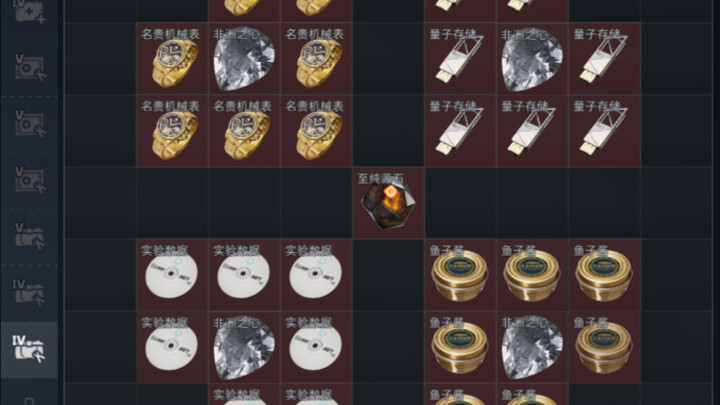Select 实验数据 disc directly above 非洲之心 diamond
720x405 pixels.
point(244,275)
